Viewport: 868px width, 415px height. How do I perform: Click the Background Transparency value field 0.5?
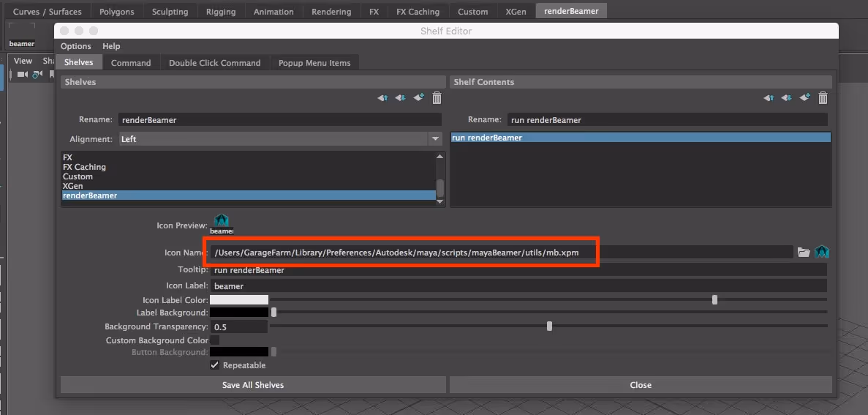(x=238, y=326)
